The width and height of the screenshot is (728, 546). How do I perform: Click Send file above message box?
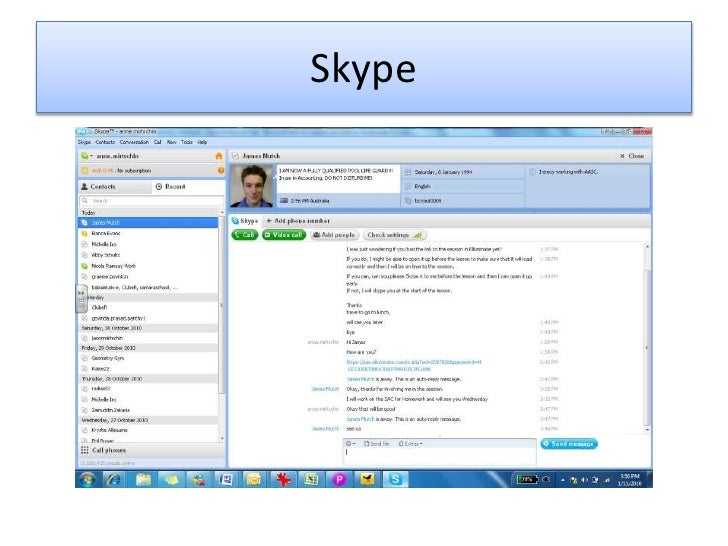click(377, 444)
